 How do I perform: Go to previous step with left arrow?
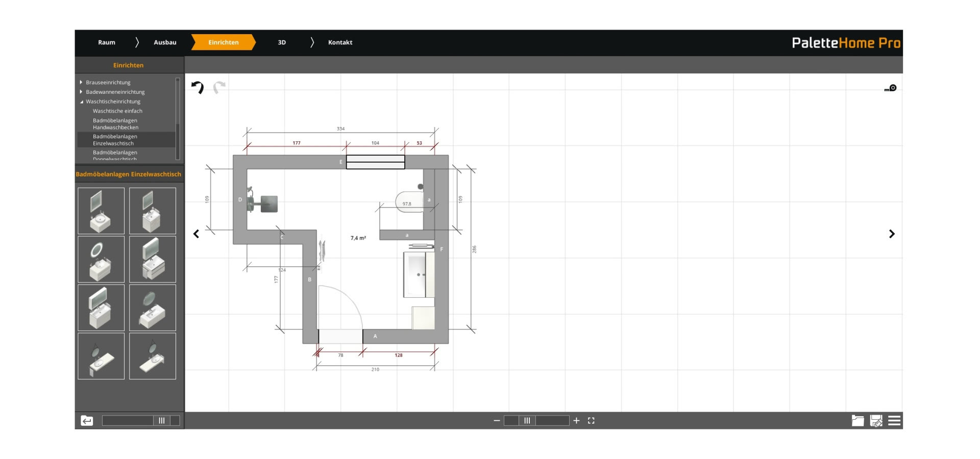pyautogui.click(x=196, y=234)
